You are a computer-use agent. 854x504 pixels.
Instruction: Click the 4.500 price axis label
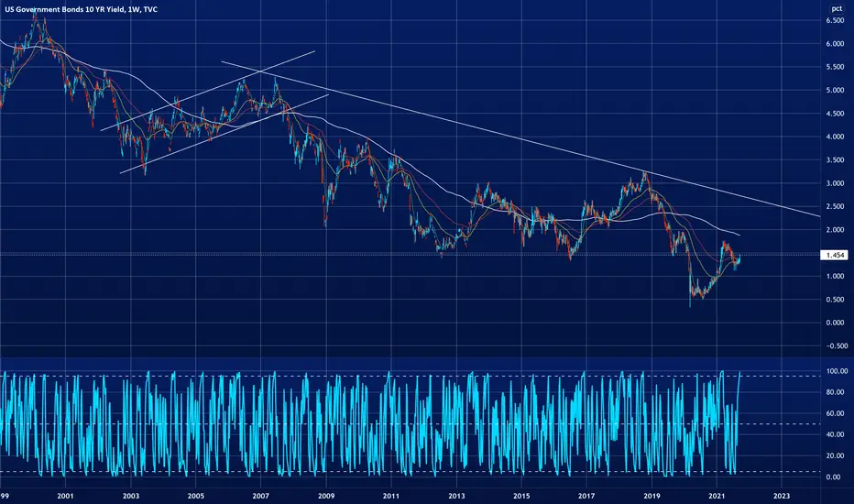835,114
